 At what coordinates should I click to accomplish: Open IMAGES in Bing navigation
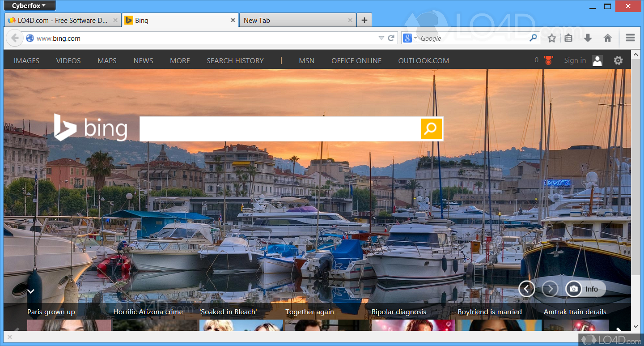pyautogui.click(x=26, y=60)
